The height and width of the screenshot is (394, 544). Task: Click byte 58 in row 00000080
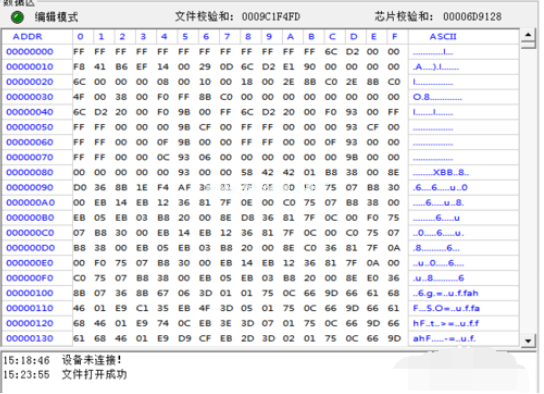point(247,172)
